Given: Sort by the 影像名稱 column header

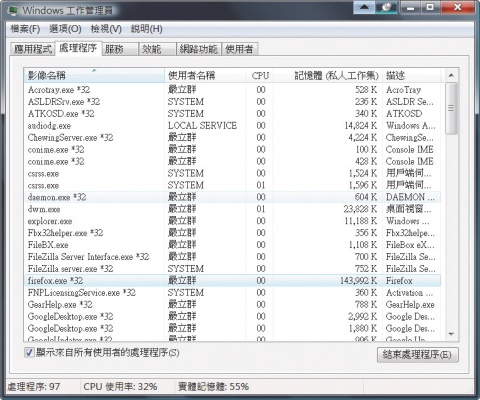Looking at the screenshot, I should point(94,75).
